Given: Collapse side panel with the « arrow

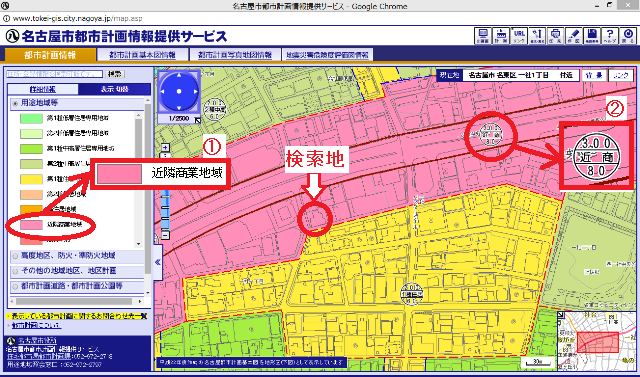Looking at the screenshot, I should click(x=158, y=262).
